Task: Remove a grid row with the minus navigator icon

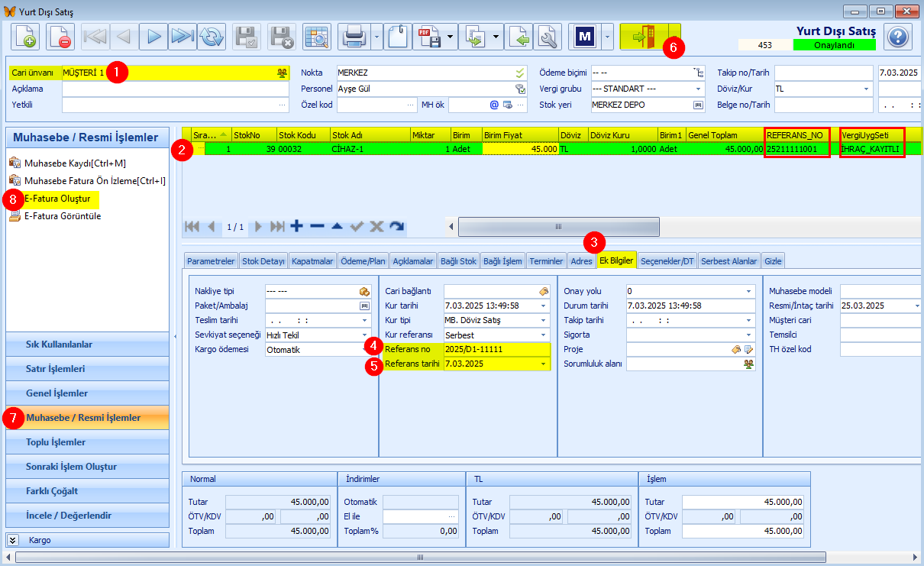Action: (x=317, y=226)
